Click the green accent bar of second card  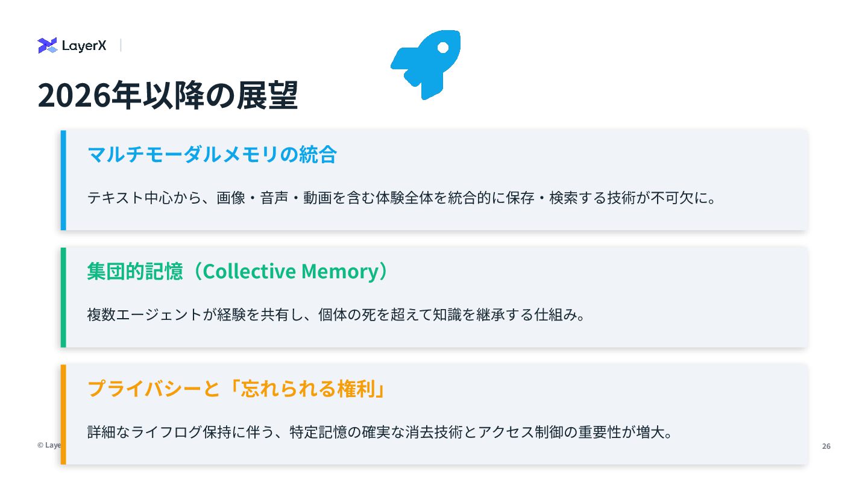[x=63, y=297]
